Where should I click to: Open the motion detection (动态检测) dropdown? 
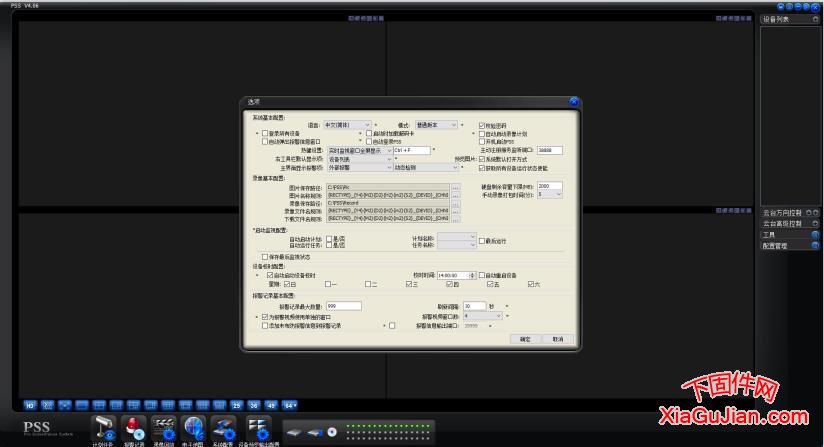pos(426,168)
